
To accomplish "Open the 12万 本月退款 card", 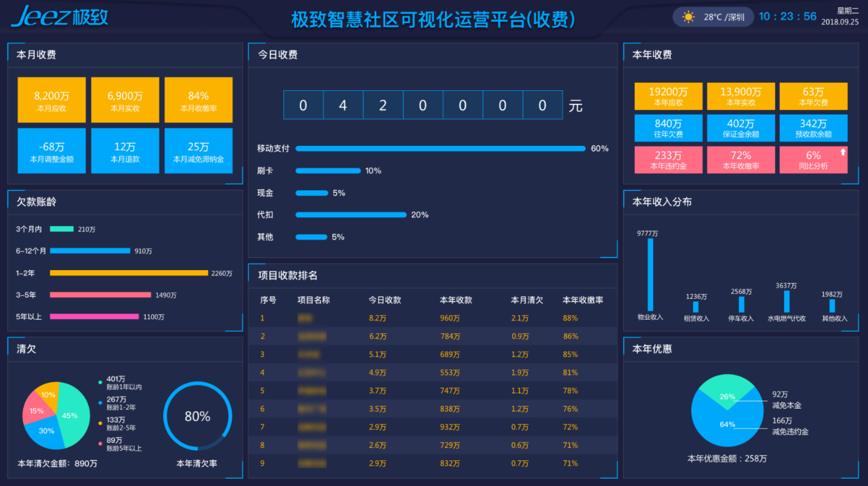I will tap(125, 151).
